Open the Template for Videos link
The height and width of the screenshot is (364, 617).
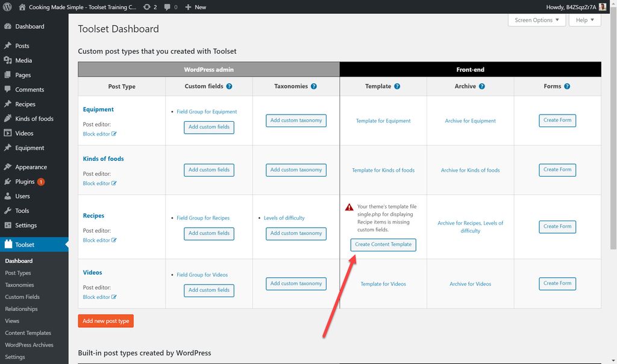383,284
